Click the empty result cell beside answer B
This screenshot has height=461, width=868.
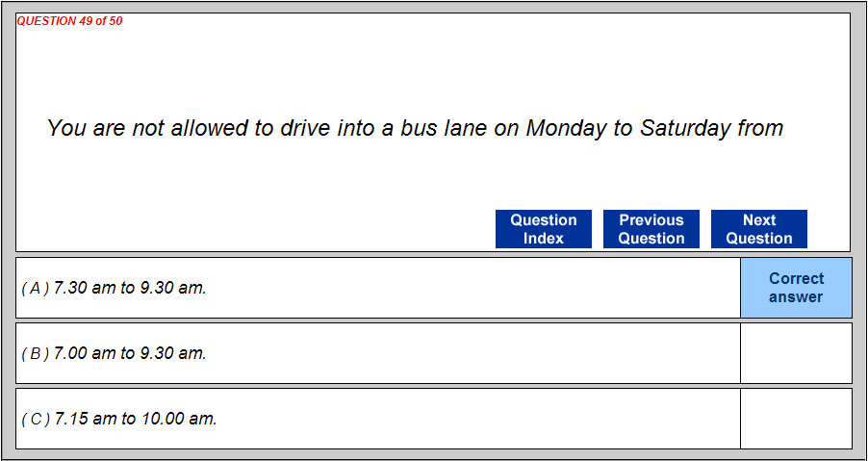coord(796,353)
